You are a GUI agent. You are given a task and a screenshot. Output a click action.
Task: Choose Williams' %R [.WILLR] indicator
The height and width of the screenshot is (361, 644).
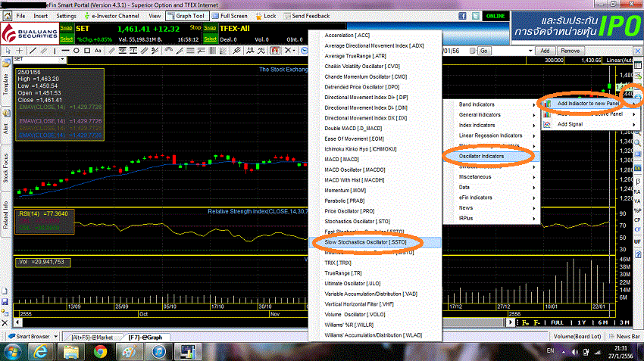(375, 325)
